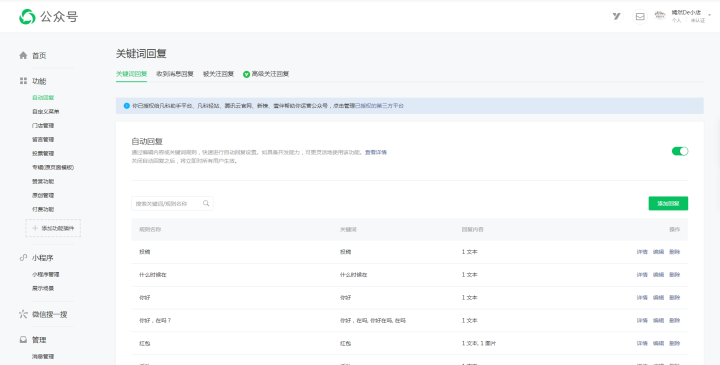Click keyword cell 你好, 在吗, 你好在吗, 在吗
720x365 pixels.
[x=372, y=320]
